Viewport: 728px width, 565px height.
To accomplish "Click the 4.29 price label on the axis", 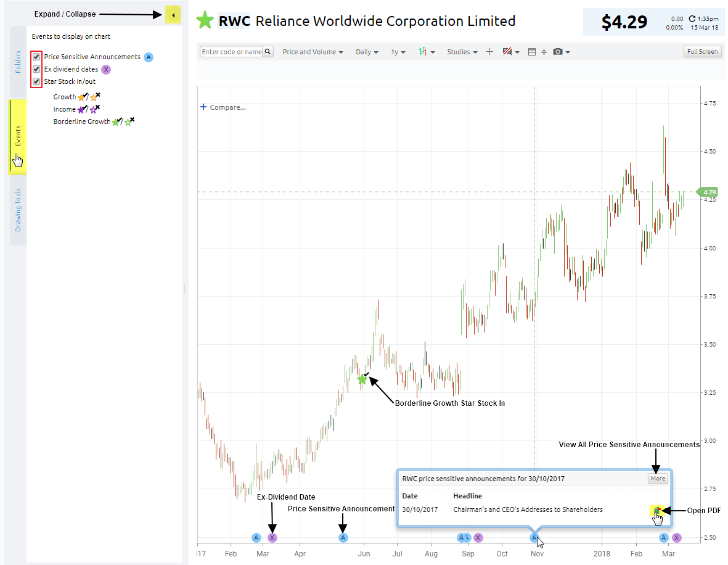I will point(708,192).
